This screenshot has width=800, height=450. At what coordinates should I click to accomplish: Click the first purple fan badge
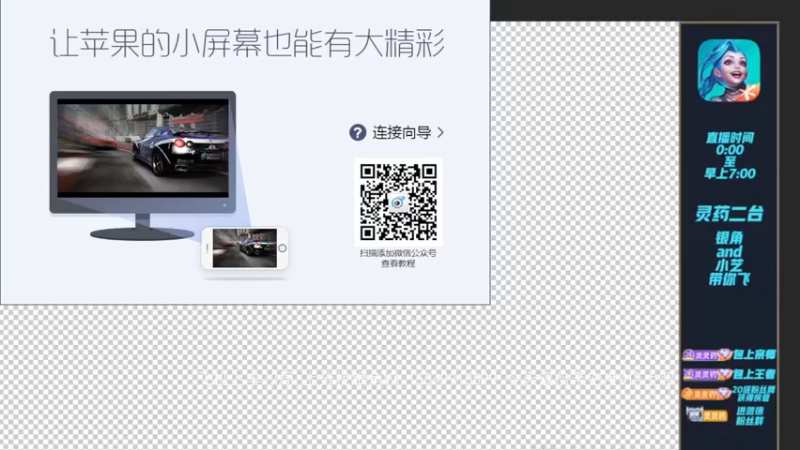pos(707,355)
